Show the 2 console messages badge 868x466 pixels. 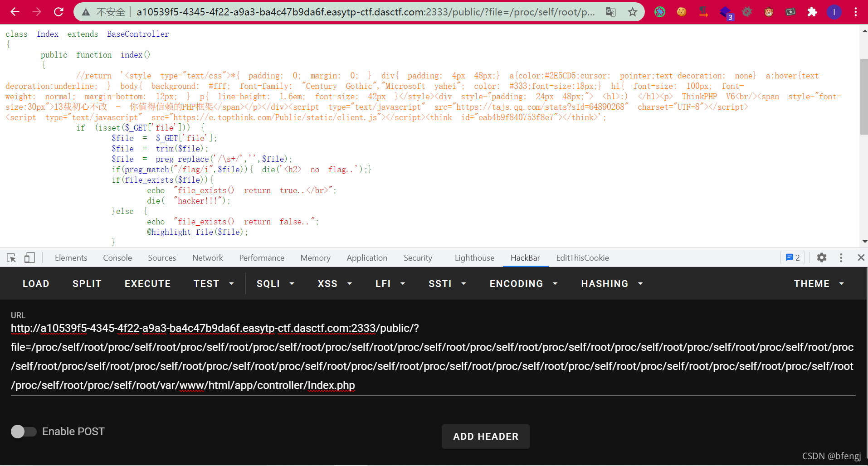(x=793, y=257)
